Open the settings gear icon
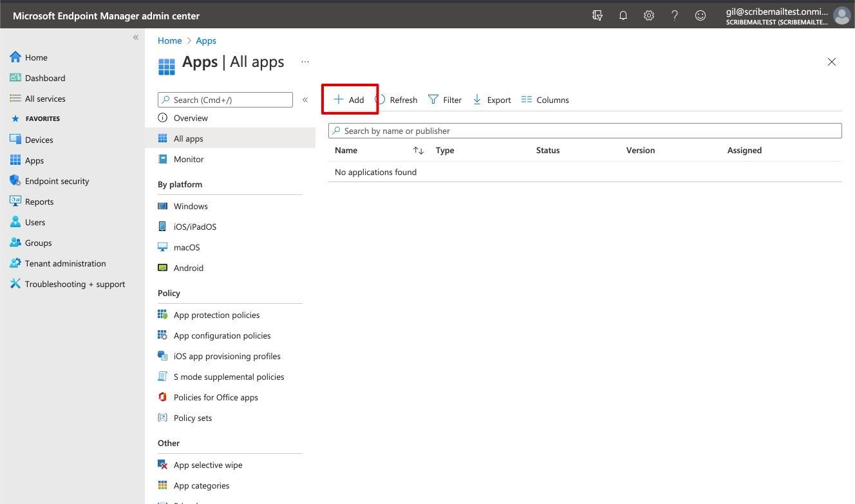Viewport: 855px width, 504px height. (649, 15)
